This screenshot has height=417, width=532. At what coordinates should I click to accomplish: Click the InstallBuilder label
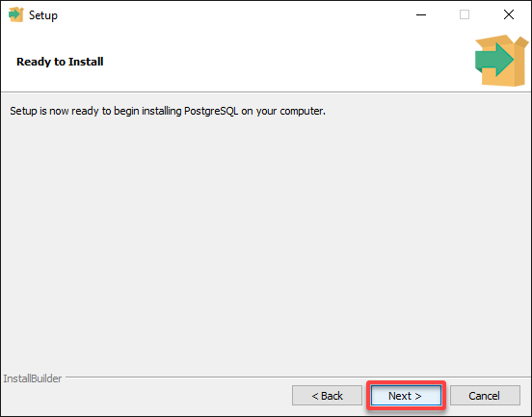(x=33, y=378)
